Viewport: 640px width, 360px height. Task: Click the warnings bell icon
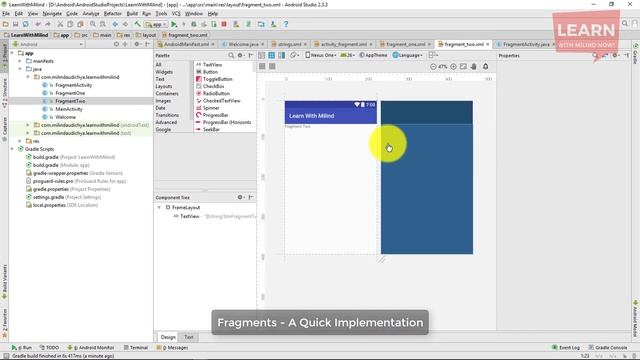486,67
